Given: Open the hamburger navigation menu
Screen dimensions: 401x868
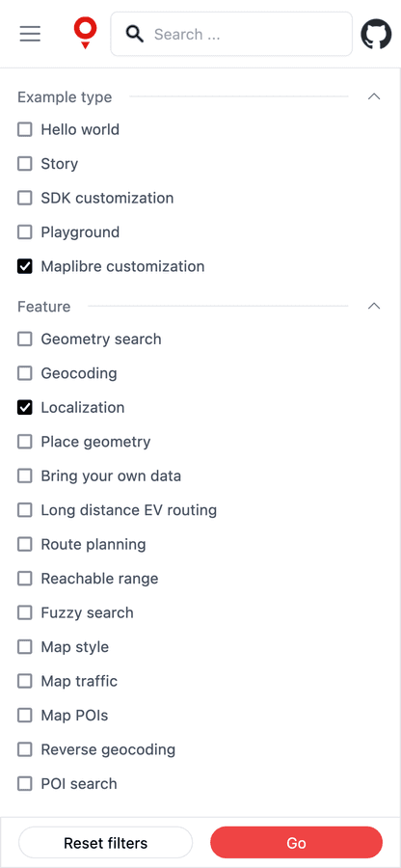Looking at the screenshot, I should point(30,35).
